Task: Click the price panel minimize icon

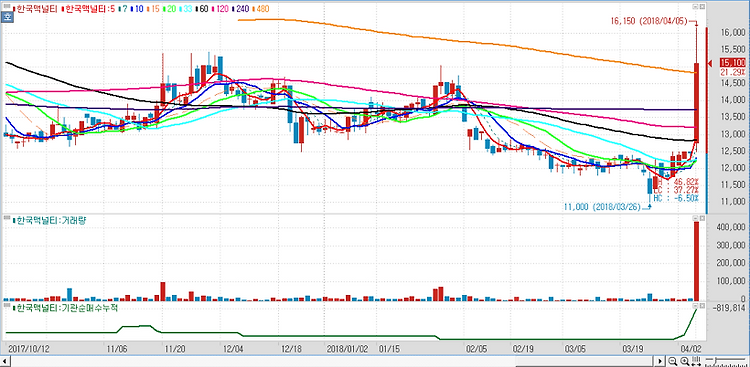Action: tap(695, 6)
